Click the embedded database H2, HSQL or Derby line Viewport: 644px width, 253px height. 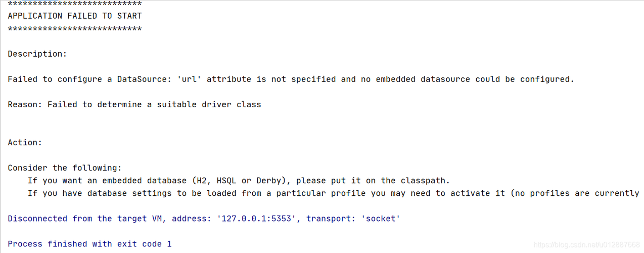click(239, 180)
